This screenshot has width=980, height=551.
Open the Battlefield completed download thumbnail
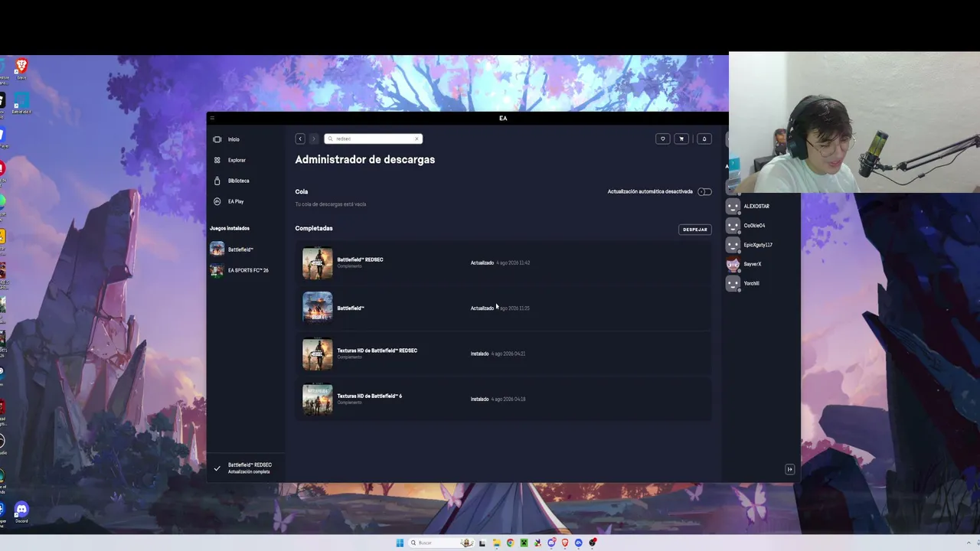click(x=318, y=308)
